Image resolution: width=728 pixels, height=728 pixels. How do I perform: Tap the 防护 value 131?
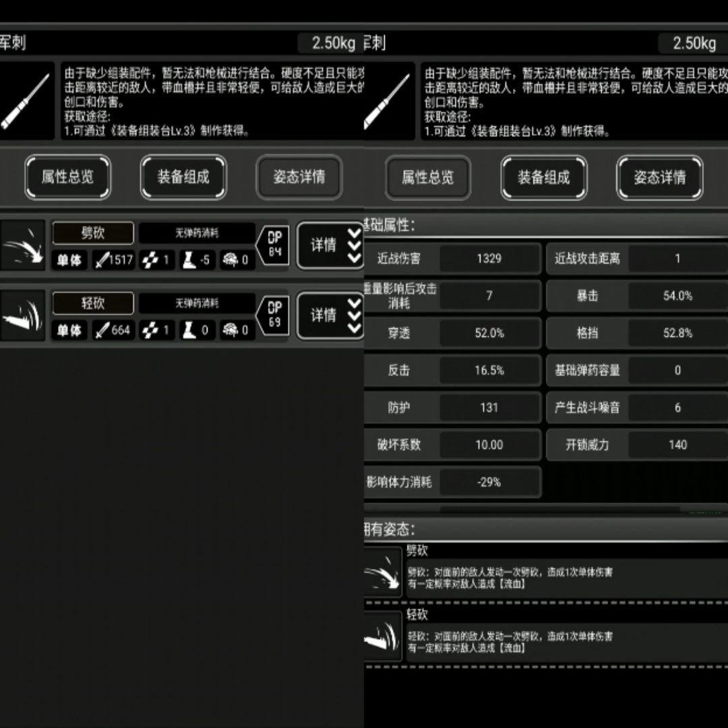[x=489, y=408]
